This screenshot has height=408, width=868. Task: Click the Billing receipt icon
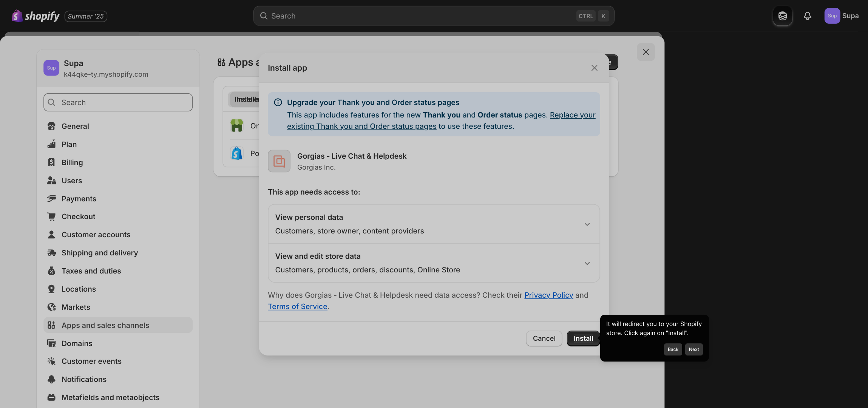(x=51, y=162)
